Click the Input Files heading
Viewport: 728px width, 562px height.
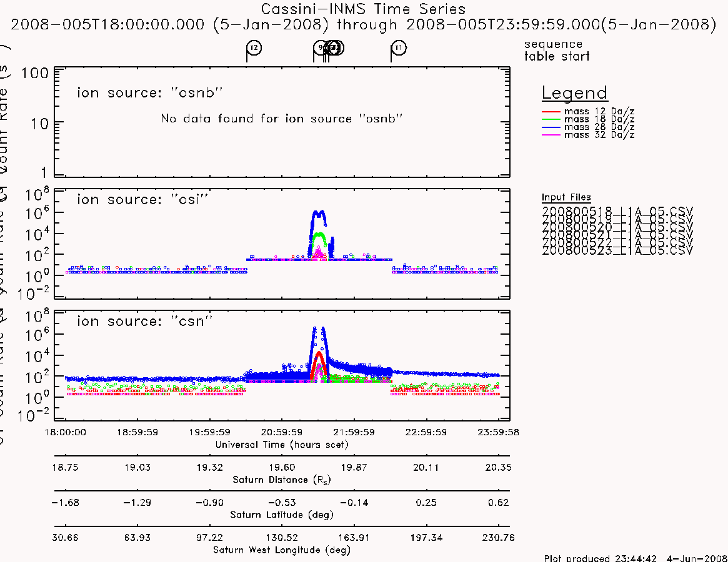tap(566, 197)
